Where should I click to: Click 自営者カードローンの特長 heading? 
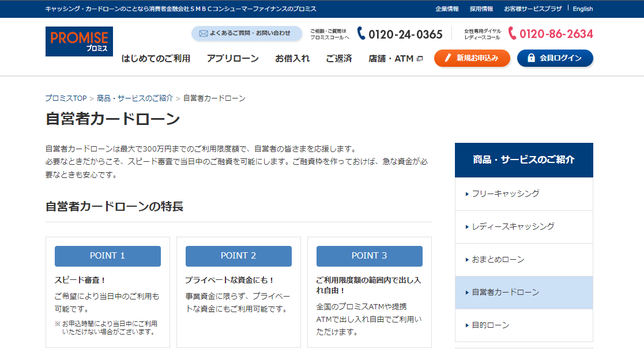(x=114, y=206)
